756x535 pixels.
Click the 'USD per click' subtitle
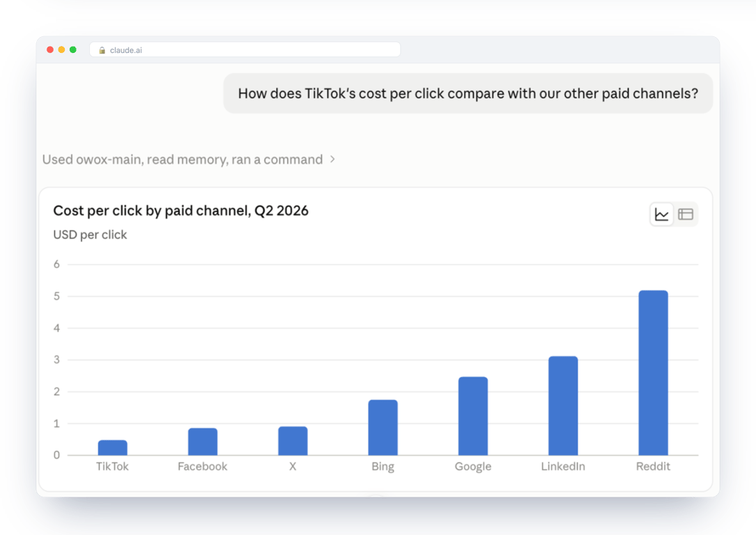coord(90,235)
